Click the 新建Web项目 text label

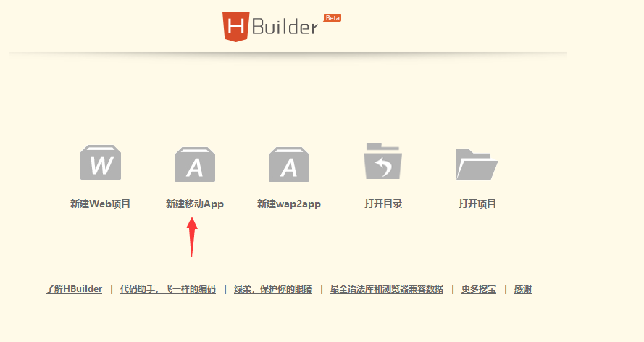click(101, 204)
